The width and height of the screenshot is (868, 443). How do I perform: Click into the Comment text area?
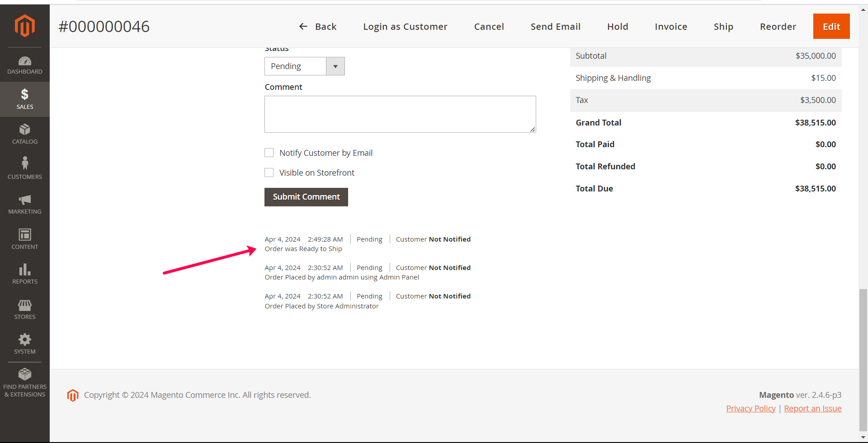[x=400, y=114]
